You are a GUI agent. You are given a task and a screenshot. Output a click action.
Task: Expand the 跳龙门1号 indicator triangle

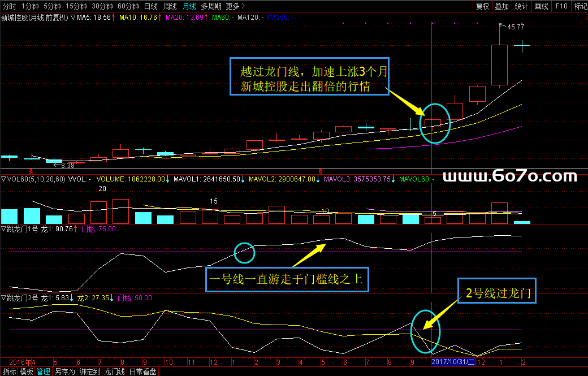[x=3, y=229]
